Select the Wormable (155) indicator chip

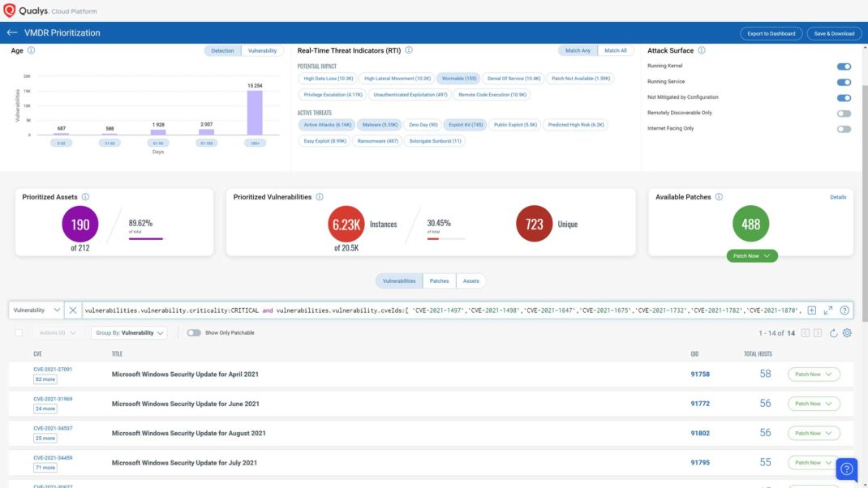click(x=459, y=79)
